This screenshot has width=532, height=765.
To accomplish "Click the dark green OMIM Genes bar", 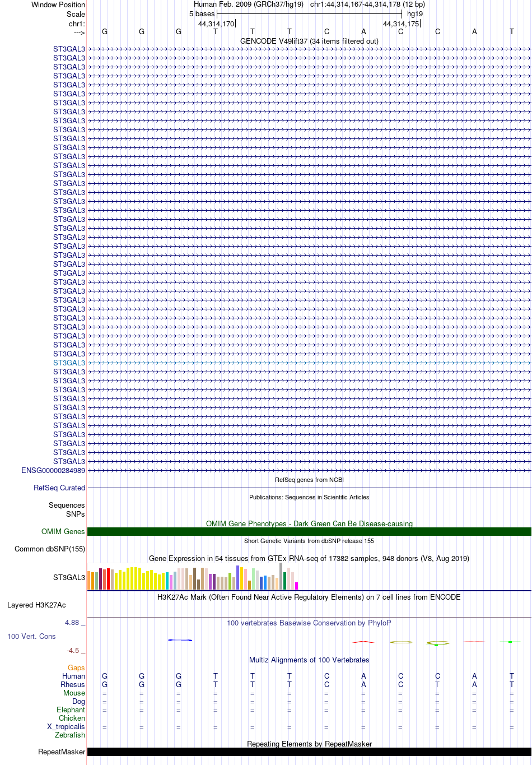I will (309, 531).
